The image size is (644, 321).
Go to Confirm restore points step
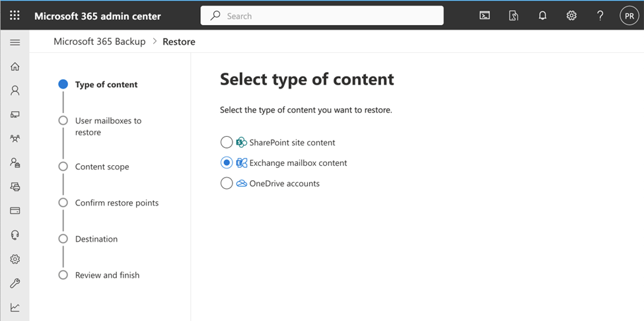[117, 203]
